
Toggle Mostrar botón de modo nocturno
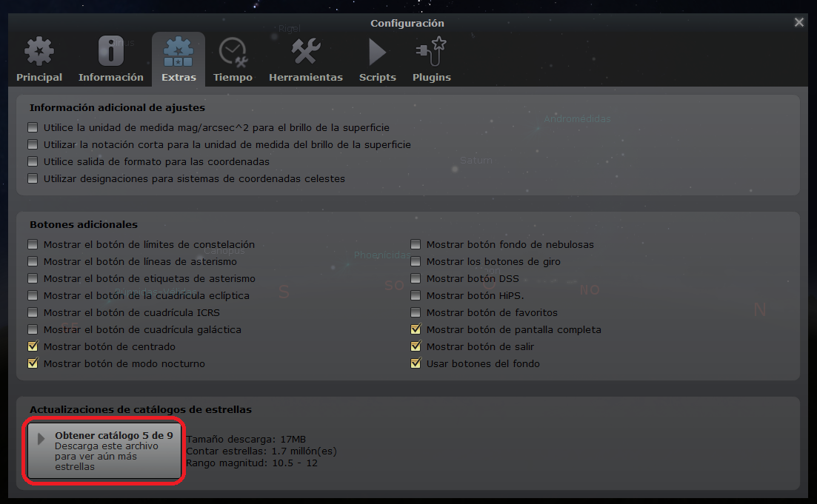point(33,363)
